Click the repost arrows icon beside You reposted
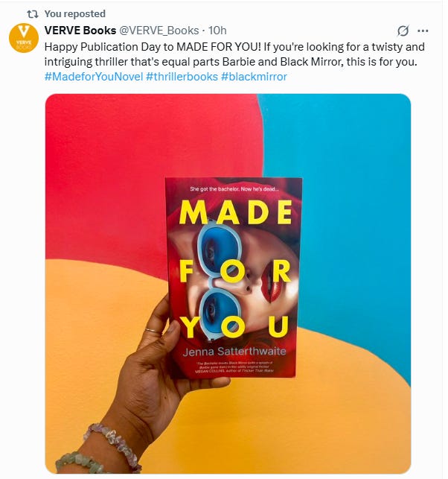This screenshot has height=479, width=448. (32, 13)
